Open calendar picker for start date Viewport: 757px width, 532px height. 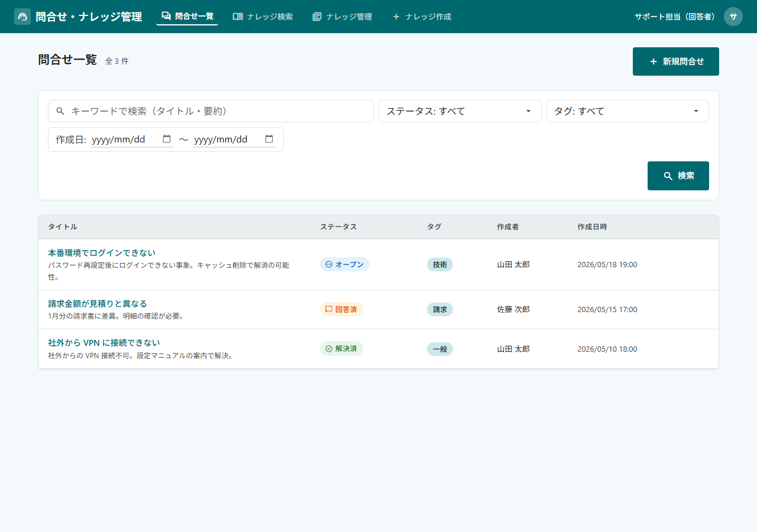click(167, 139)
